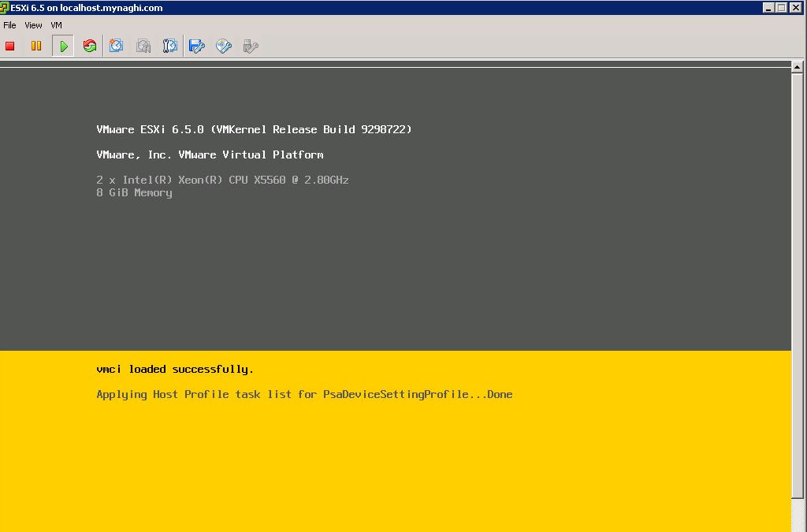Viewport: 807px width, 532px height.
Task: Reset the virtual machine
Action: point(90,47)
